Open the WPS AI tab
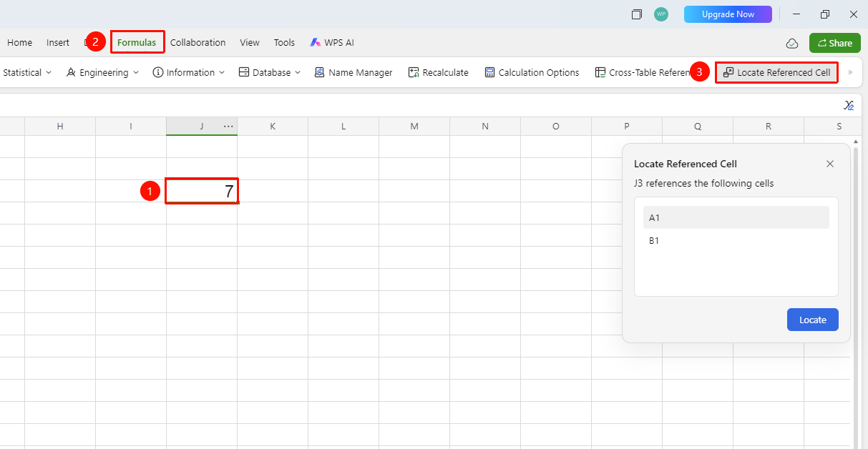The image size is (868, 449). (332, 42)
